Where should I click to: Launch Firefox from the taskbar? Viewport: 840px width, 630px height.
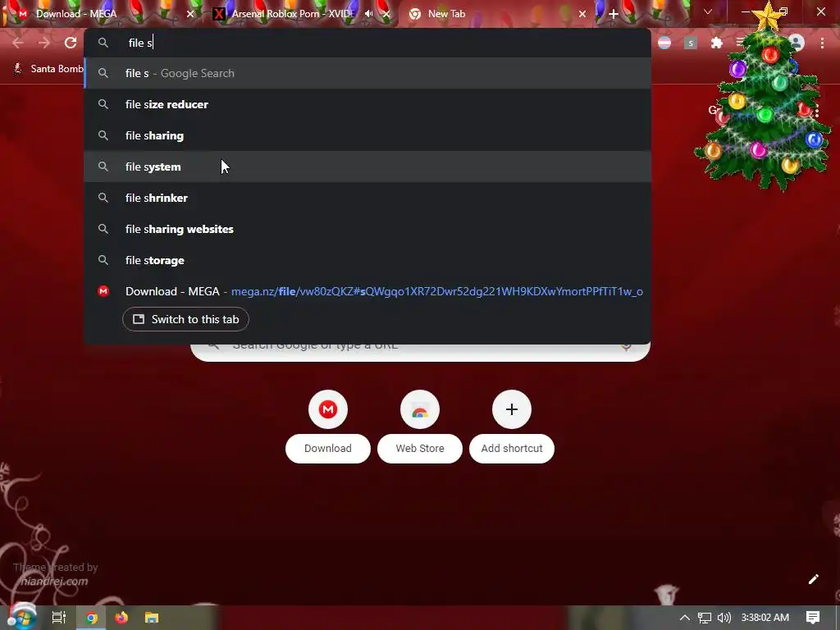pos(121,618)
